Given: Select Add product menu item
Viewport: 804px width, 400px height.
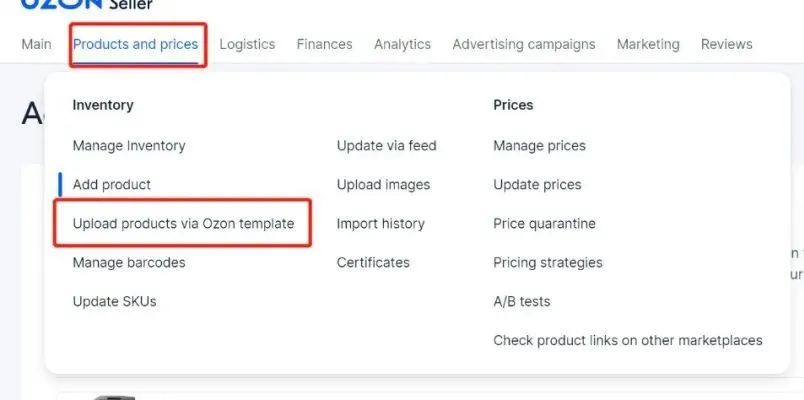Looking at the screenshot, I should click(x=112, y=185).
